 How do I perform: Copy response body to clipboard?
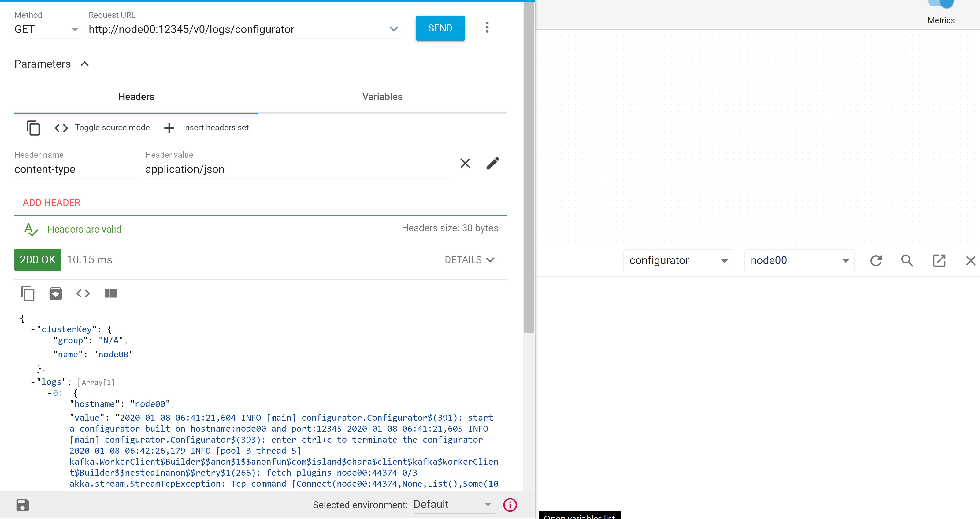tap(28, 293)
